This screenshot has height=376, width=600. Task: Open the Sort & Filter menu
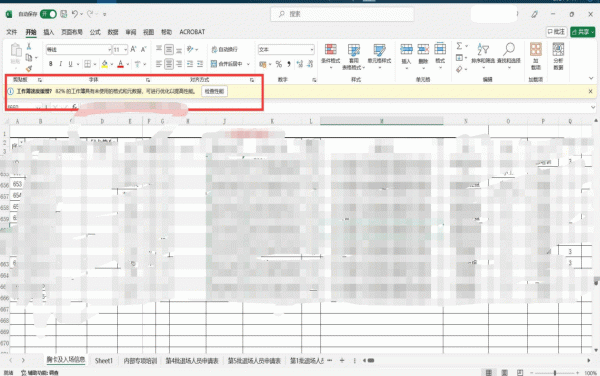click(483, 56)
